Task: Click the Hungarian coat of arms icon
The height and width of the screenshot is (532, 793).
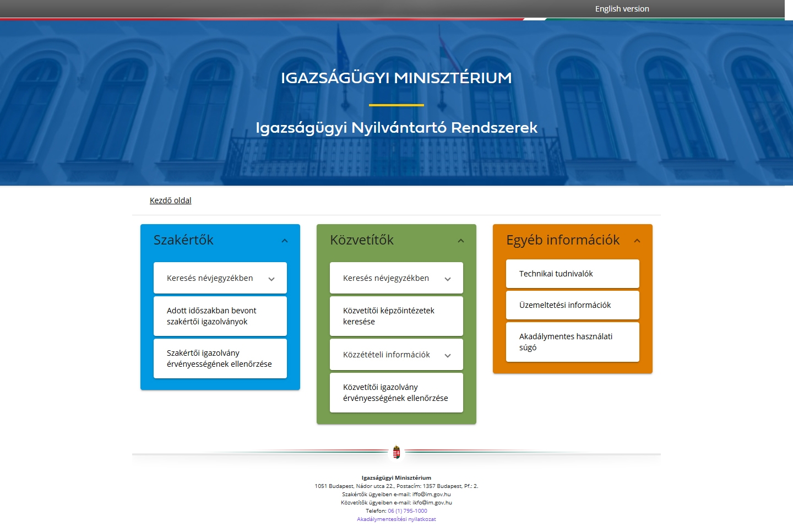Action: pos(397,452)
